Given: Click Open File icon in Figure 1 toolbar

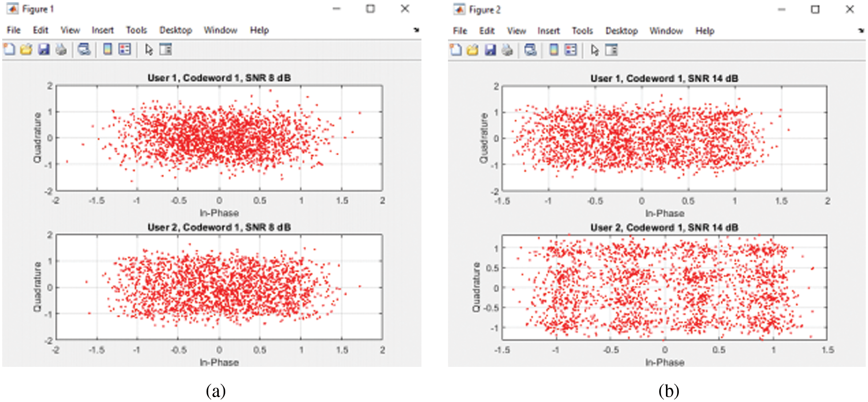Looking at the screenshot, I should tap(26, 49).
